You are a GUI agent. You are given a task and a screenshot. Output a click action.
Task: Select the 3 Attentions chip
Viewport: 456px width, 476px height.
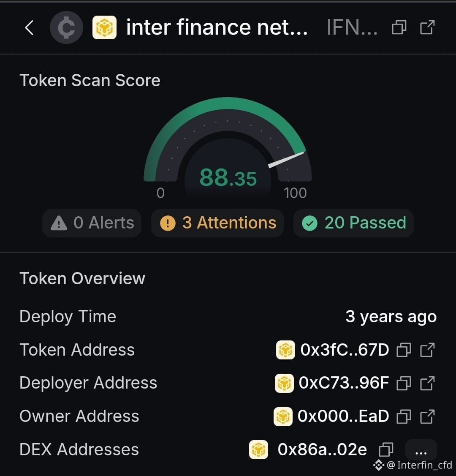point(217,223)
